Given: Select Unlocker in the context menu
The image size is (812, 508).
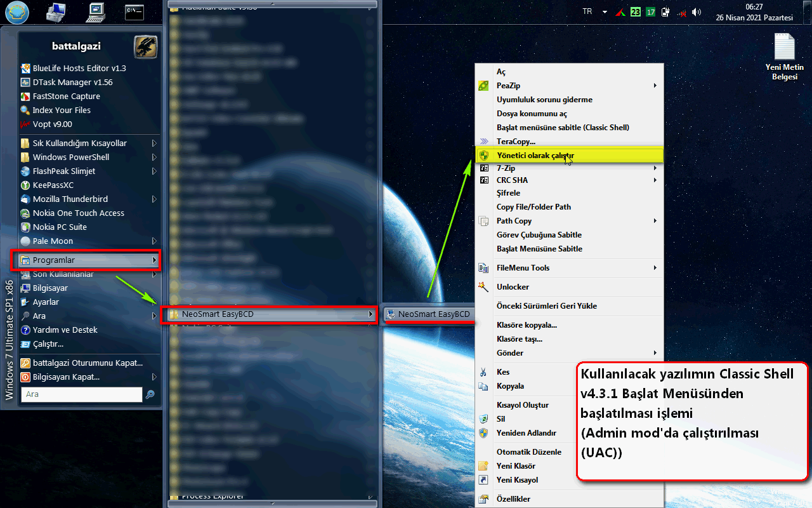Looking at the screenshot, I should point(513,286).
